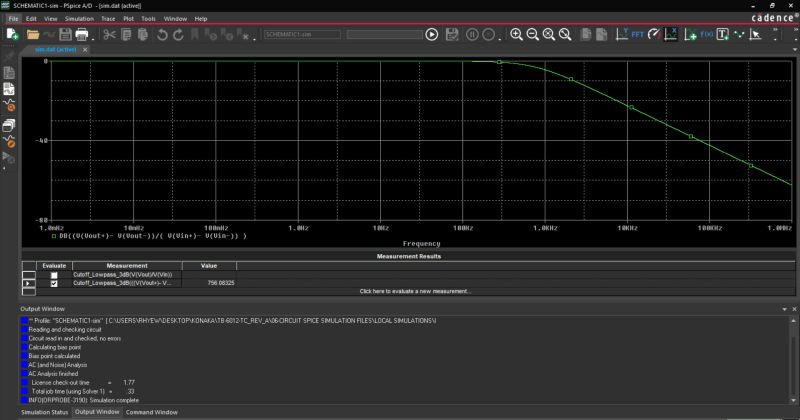
Task: Select the 756.08325 value cell
Action: coord(209,283)
